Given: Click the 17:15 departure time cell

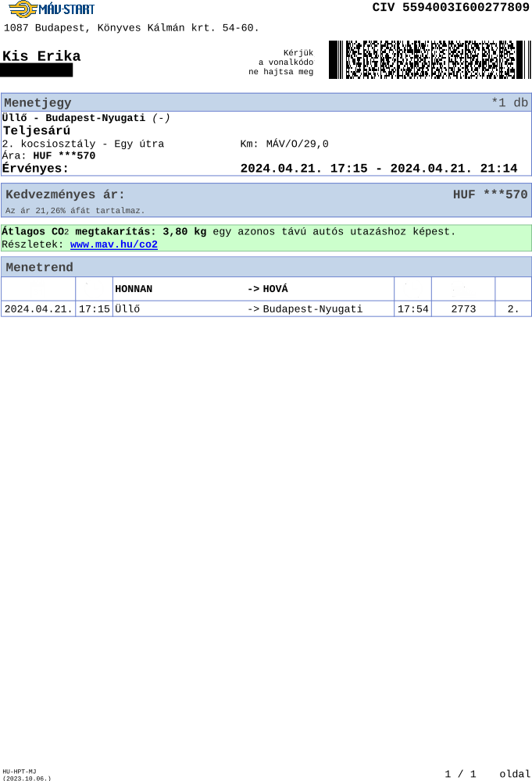Looking at the screenshot, I should pyautogui.click(x=95, y=308).
